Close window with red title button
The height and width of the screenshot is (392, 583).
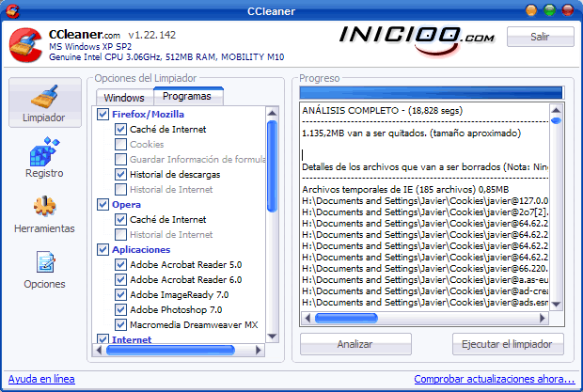coord(567,10)
